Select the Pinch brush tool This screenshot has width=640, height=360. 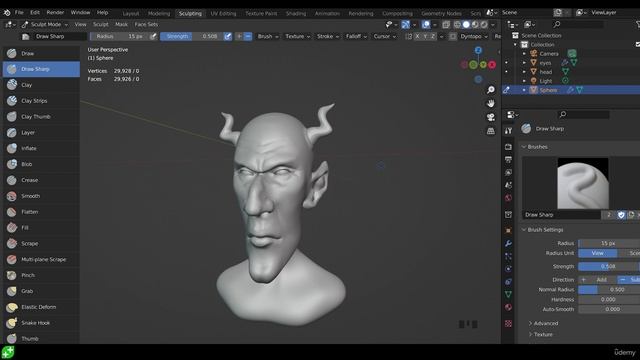click(x=41, y=276)
